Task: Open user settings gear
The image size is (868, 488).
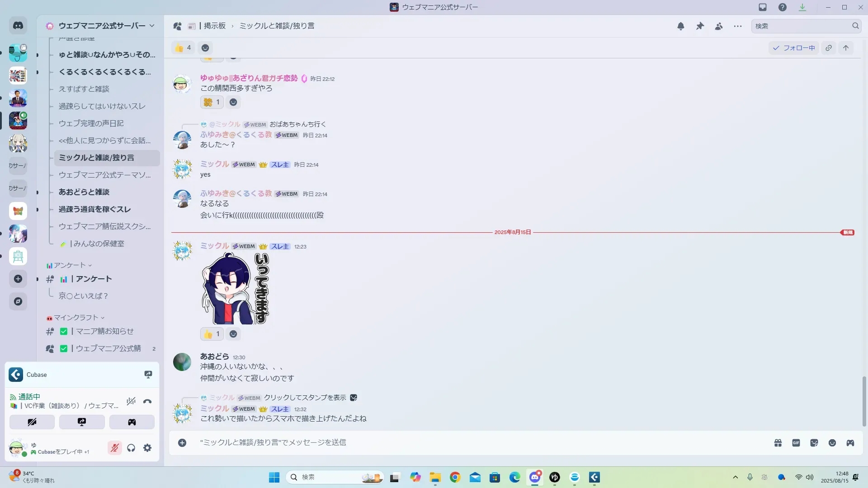Action: coord(147,448)
